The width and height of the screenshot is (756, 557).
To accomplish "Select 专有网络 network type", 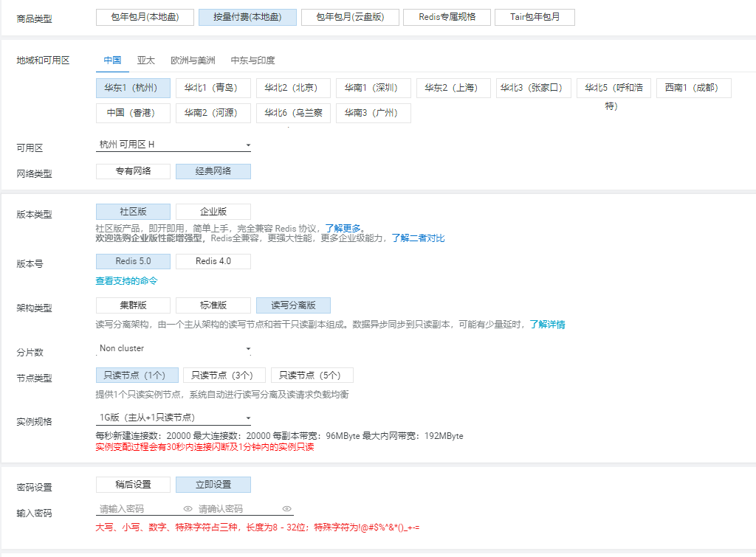I will tap(133, 171).
